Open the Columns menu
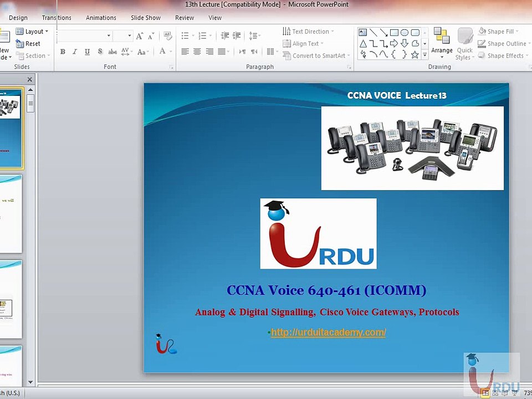Screen dimensions: 532x399 [272, 52]
